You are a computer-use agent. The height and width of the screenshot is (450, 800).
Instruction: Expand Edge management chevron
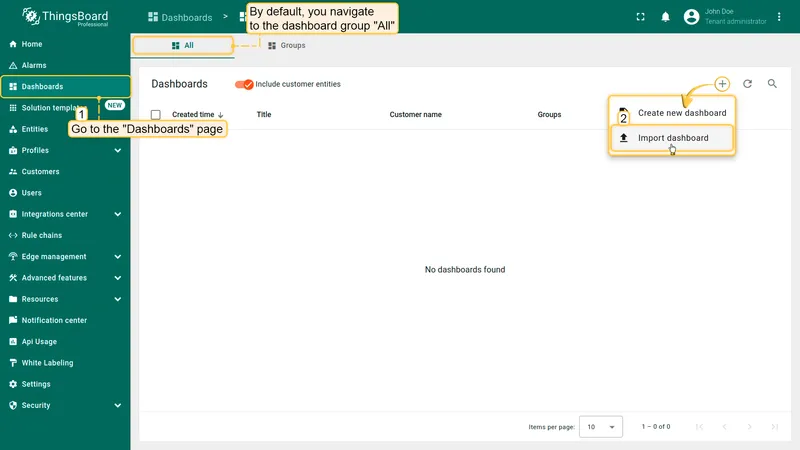coord(118,257)
